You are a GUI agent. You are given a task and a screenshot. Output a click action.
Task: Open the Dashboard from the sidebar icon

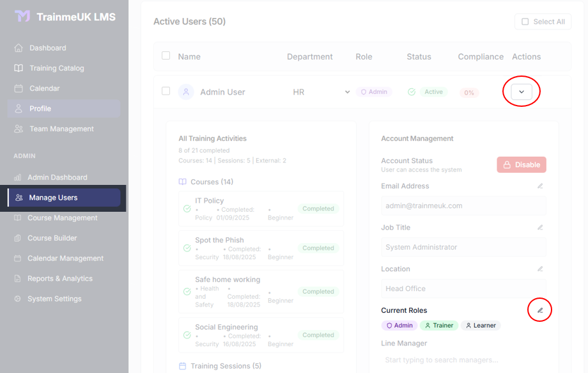click(17, 47)
